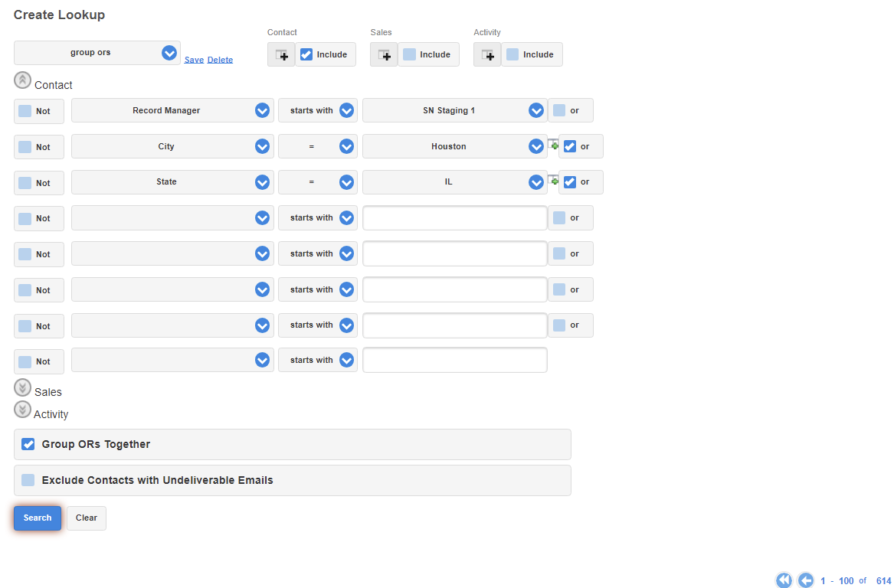This screenshot has width=894, height=588.
Task: Click the first empty value input field
Action: tap(454, 218)
